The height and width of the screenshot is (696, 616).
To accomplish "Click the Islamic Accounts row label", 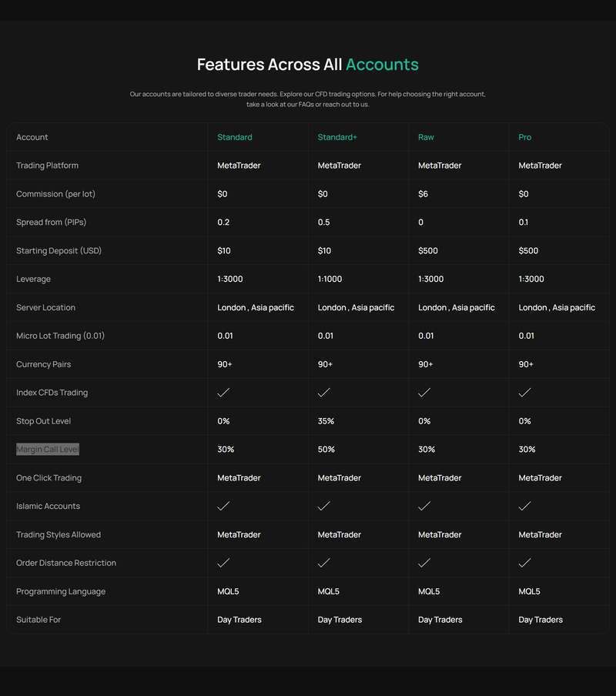I will (x=48, y=506).
